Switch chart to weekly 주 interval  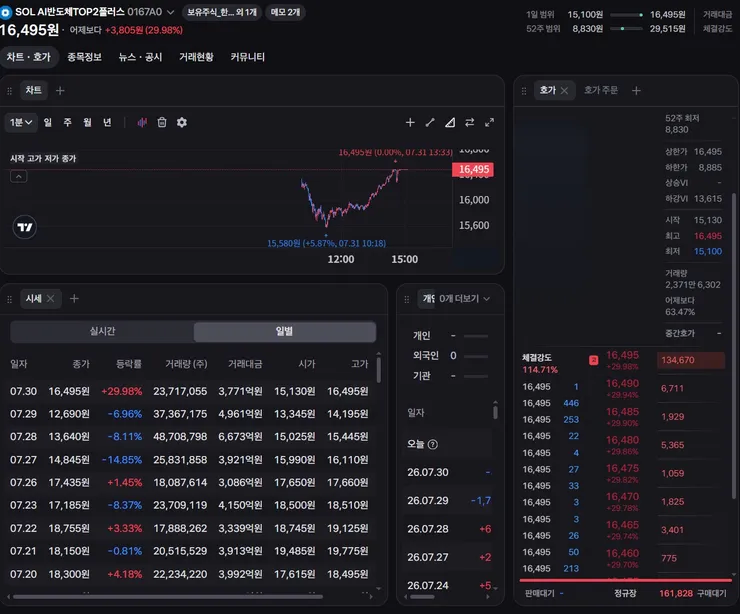67,123
